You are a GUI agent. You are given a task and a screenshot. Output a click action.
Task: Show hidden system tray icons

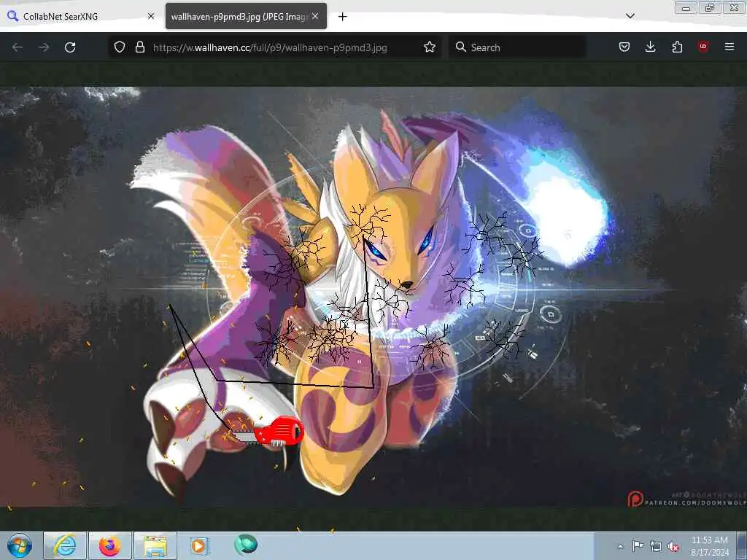pyautogui.click(x=620, y=546)
